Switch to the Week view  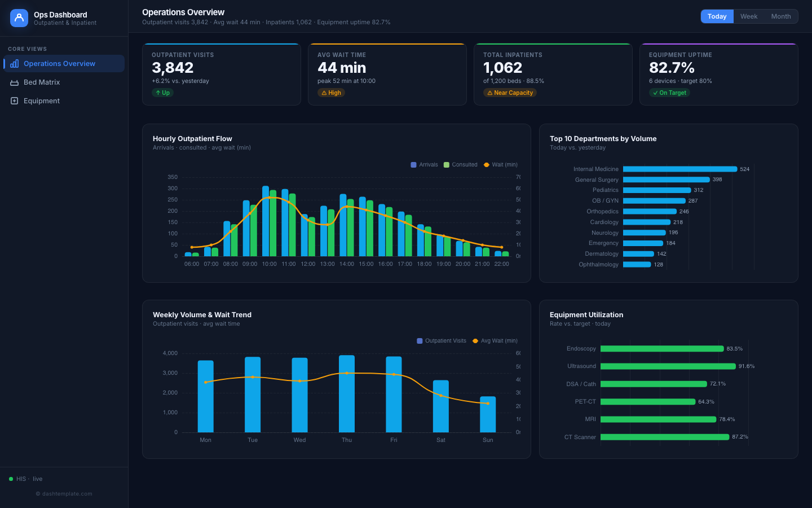click(749, 16)
